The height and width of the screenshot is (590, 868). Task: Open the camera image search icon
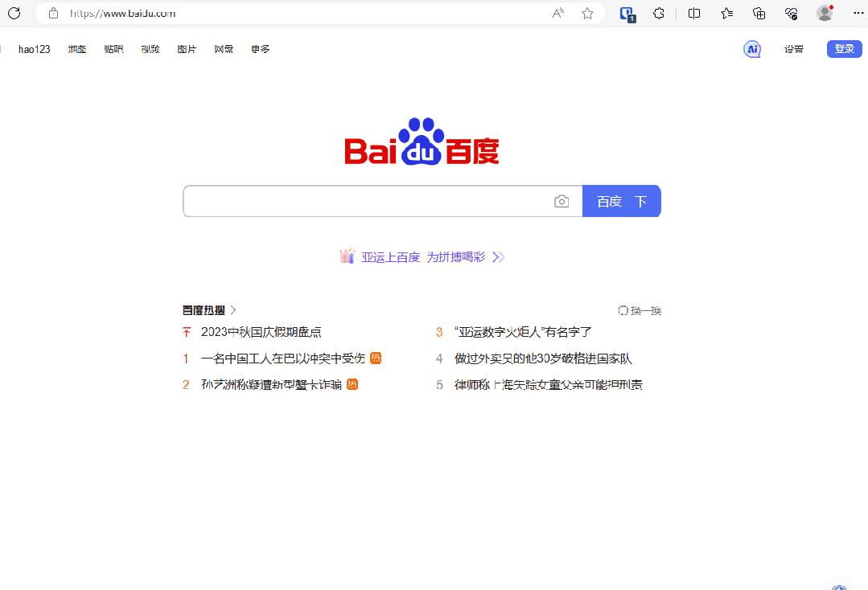tap(562, 201)
